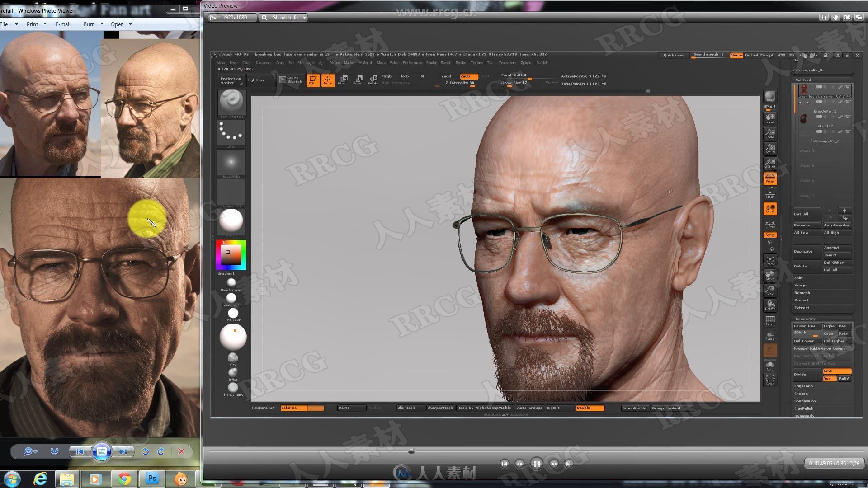Viewport: 868px width, 488px height.
Task: Click the right shelf Scale view icon
Action: [770, 290]
